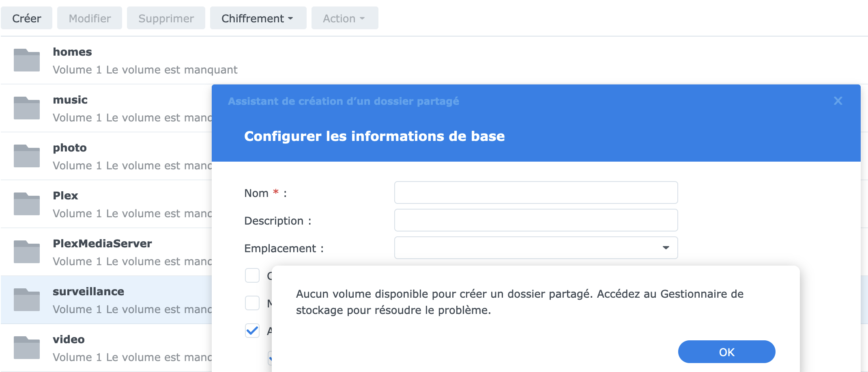Uncheck the checked blue checkbox in wizard
The image size is (868, 372).
(x=252, y=331)
